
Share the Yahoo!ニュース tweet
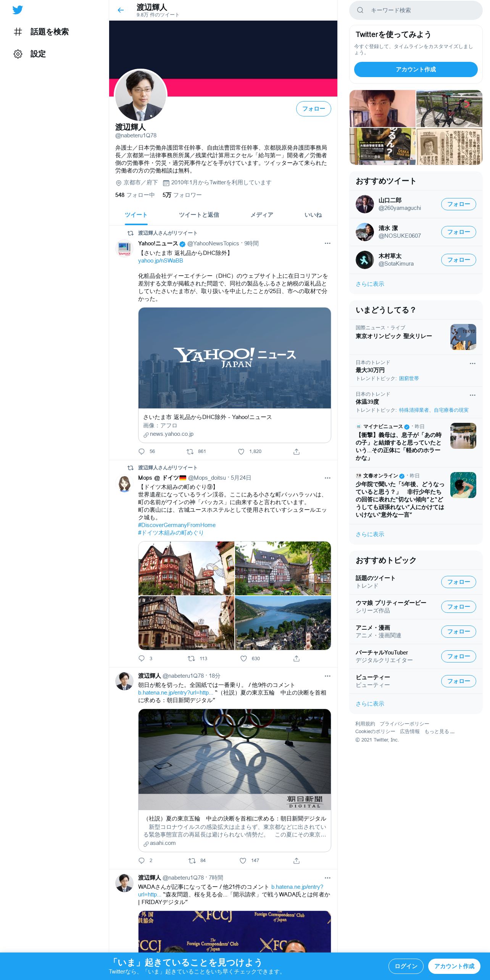(x=297, y=451)
